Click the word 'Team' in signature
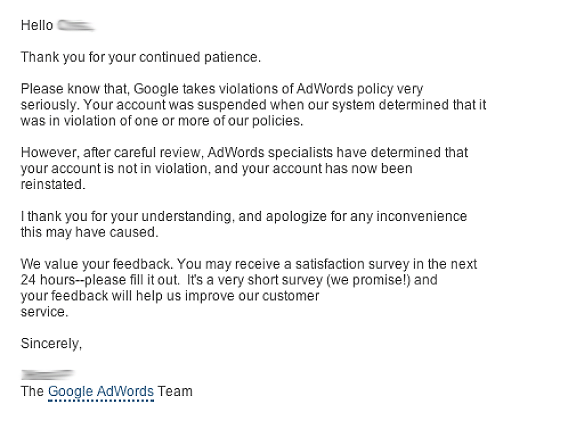588x423 pixels. coord(175,392)
